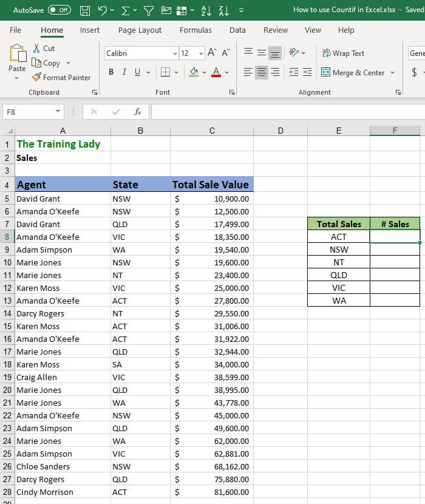Click the Accounting Number Format dollar icon

click(415, 72)
